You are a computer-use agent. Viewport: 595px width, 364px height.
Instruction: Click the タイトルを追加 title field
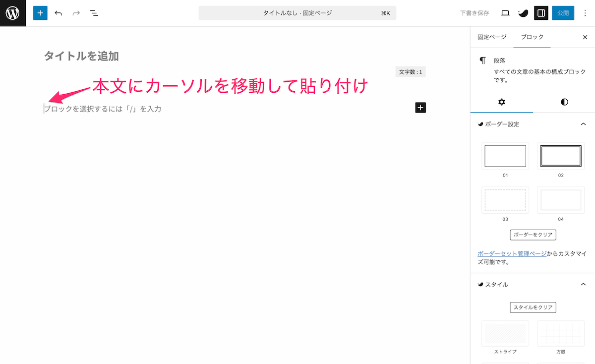[81, 56]
